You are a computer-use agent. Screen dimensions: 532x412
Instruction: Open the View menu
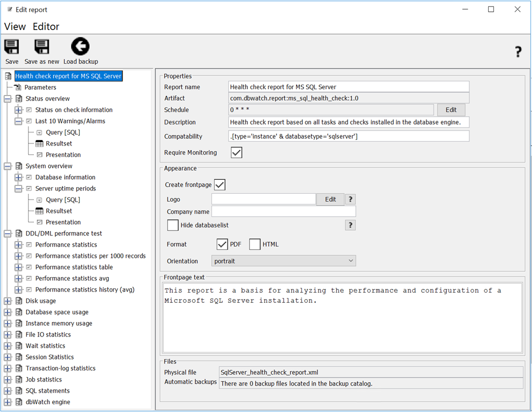15,26
